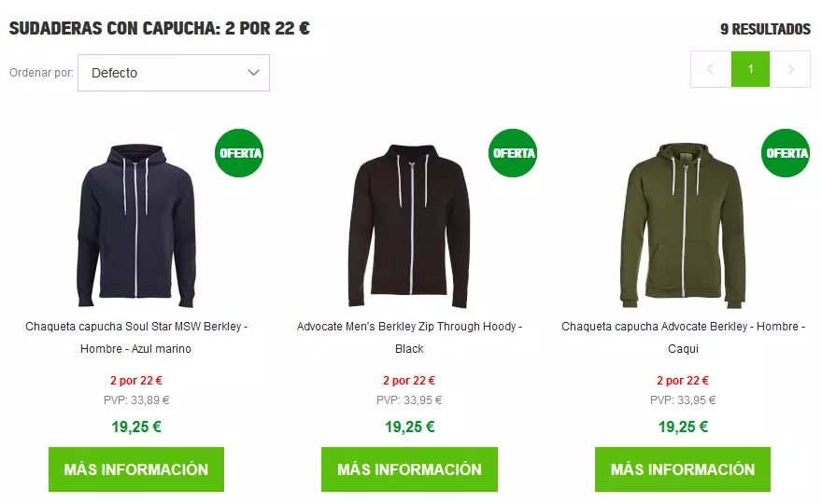This screenshot has height=504, width=822.
Task: Click 2 por 22 € offer on navy hoodie
Action: pyautogui.click(x=136, y=381)
